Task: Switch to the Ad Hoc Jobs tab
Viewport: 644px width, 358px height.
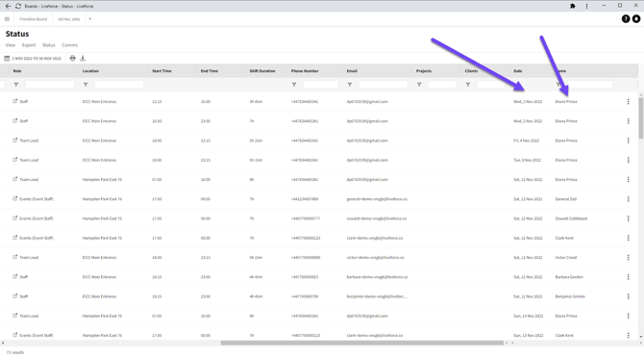Action: pyautogui.click(x=69, y=19)
